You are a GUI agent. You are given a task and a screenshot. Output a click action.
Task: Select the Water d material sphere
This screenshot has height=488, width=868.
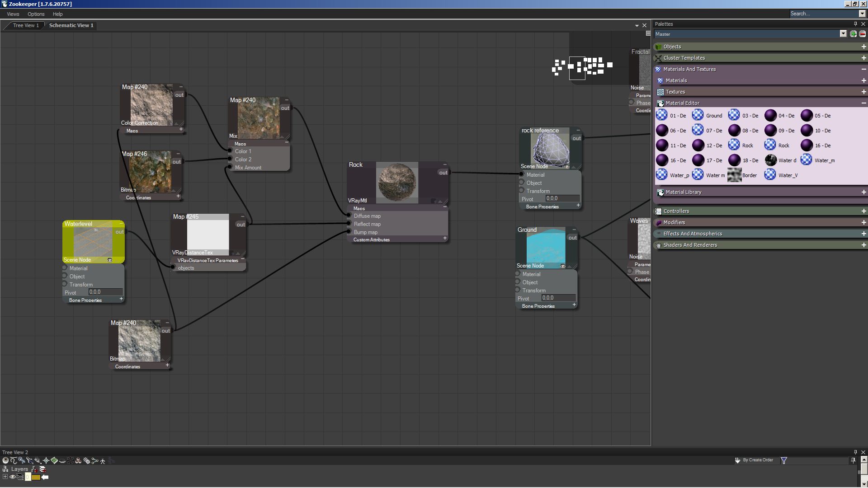click(771, 160)
